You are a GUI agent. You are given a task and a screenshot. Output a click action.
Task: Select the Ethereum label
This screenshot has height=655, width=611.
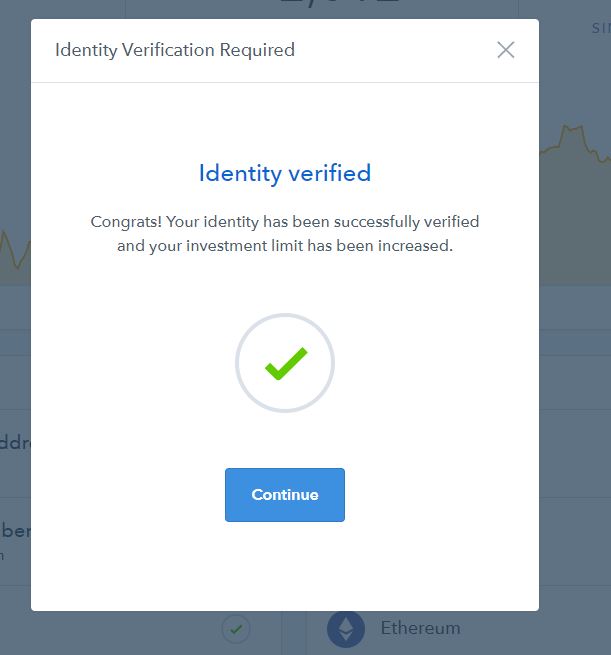pyautogui.click(x=420, y=629)
